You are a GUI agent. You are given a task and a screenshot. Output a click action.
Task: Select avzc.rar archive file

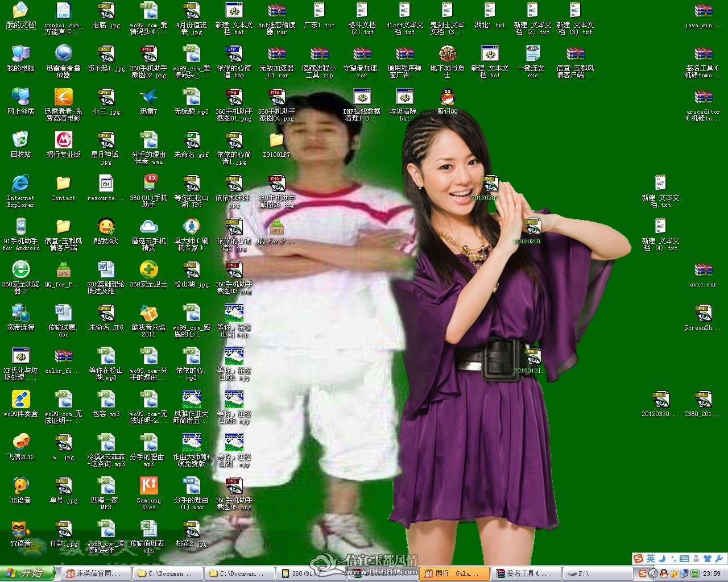pos(703,274)
